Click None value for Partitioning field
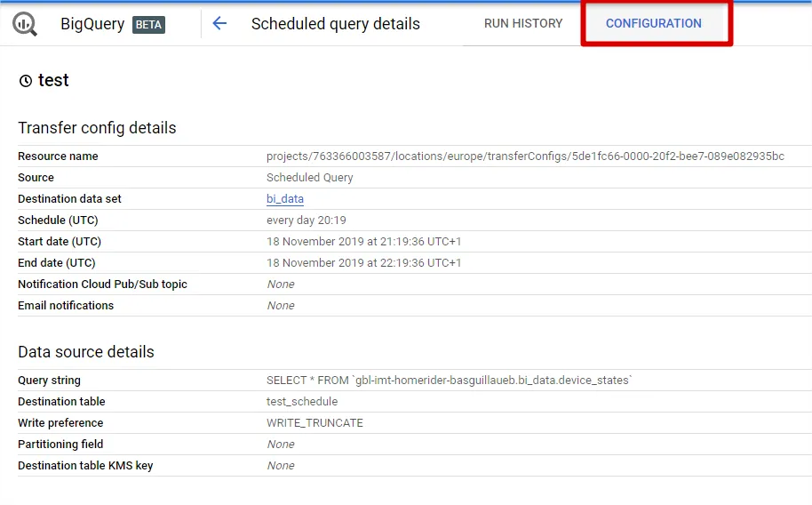The height and width of the screenshot is (505, 812). [x=281, y=445]
